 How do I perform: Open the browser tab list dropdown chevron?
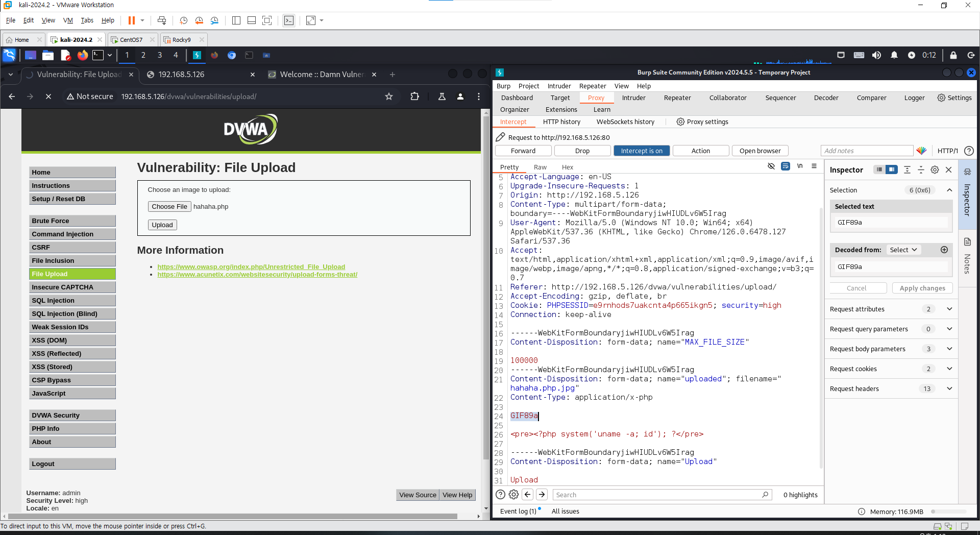point(11,75)
